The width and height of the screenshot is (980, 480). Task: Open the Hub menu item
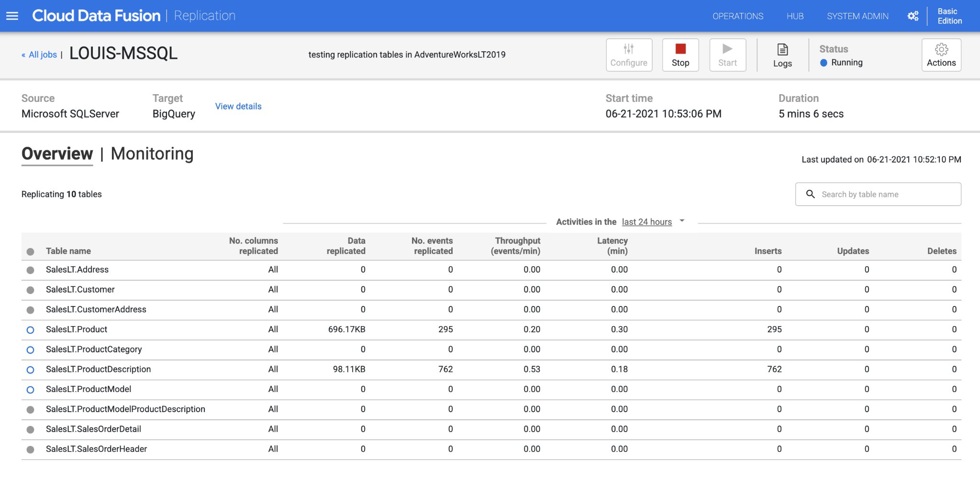795,16
